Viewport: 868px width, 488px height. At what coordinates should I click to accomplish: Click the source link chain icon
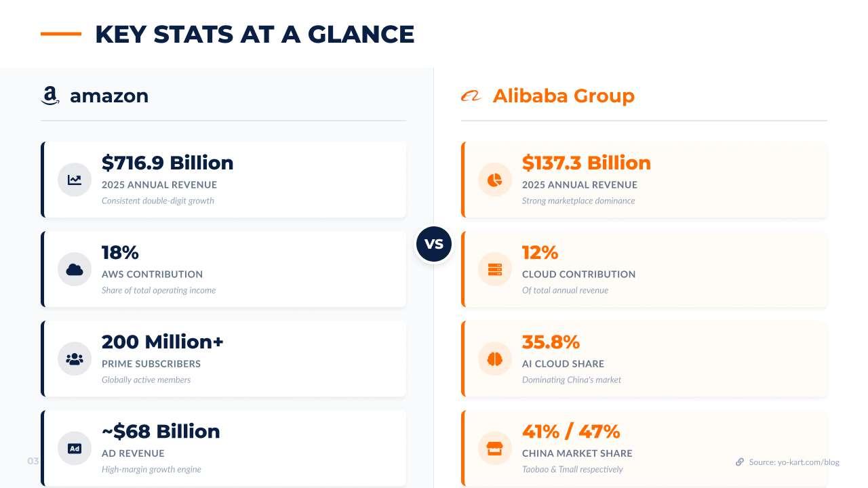(x=740, y=462)
